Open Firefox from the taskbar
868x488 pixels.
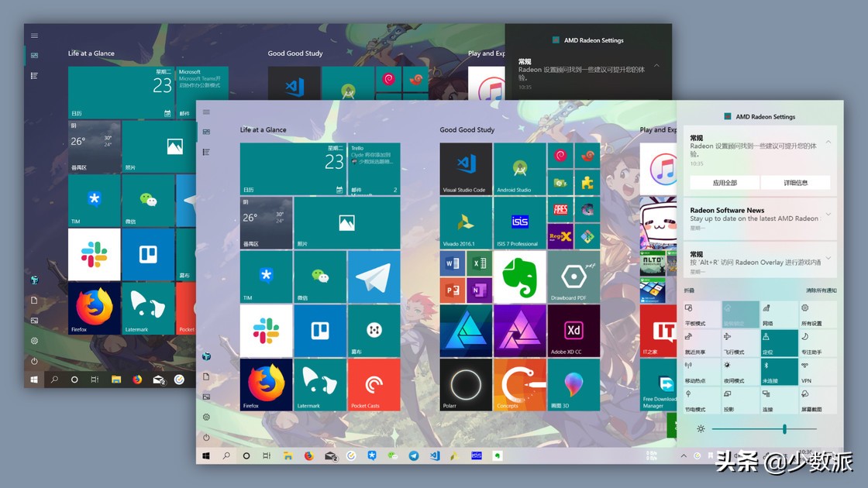pyautogui.click(x=308, y=455)
